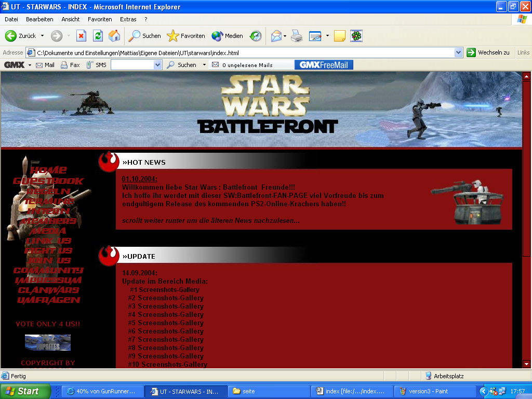Click the GMX FreeMail banner button
The width and height of the screenshot is (532, 399).
click(x=324, y=65)
